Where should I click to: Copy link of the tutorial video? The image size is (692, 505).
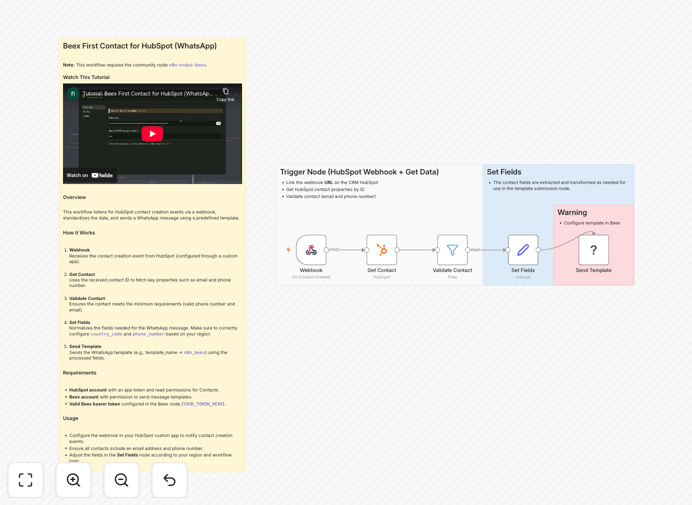pos(226,94)
